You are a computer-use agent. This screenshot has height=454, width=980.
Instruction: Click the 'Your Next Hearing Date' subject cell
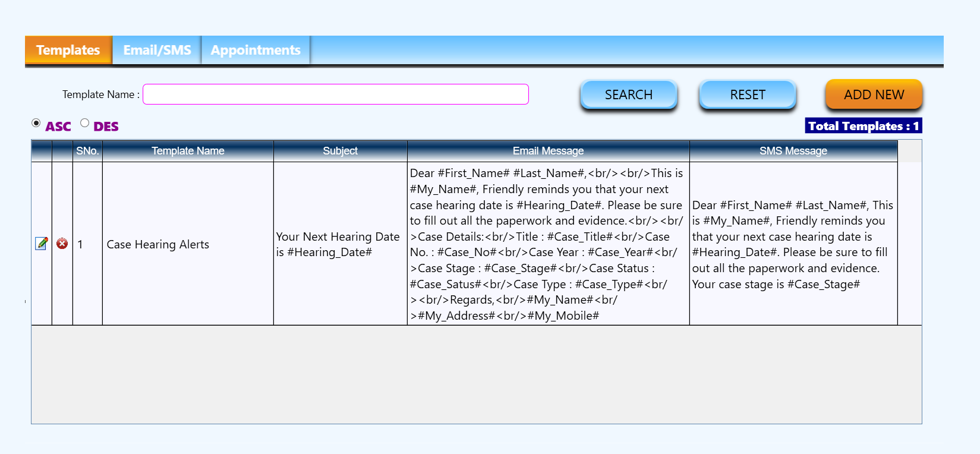tap(338, 244)
